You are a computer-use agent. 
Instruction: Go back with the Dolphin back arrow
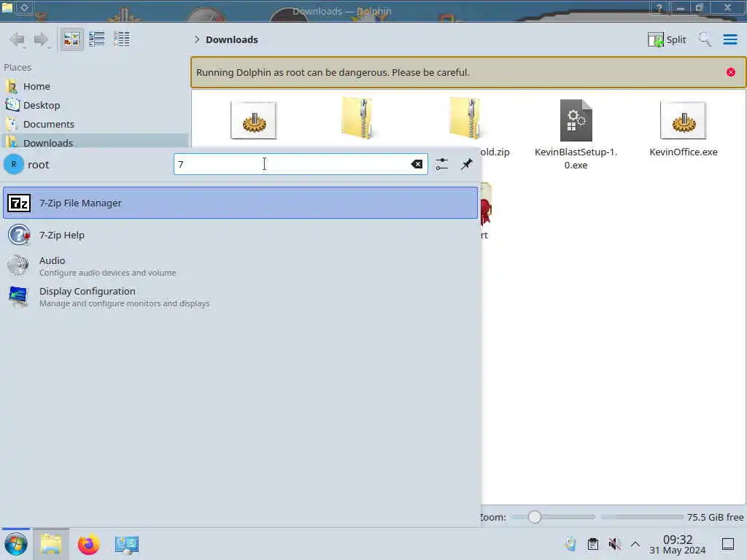coord(18,39)
